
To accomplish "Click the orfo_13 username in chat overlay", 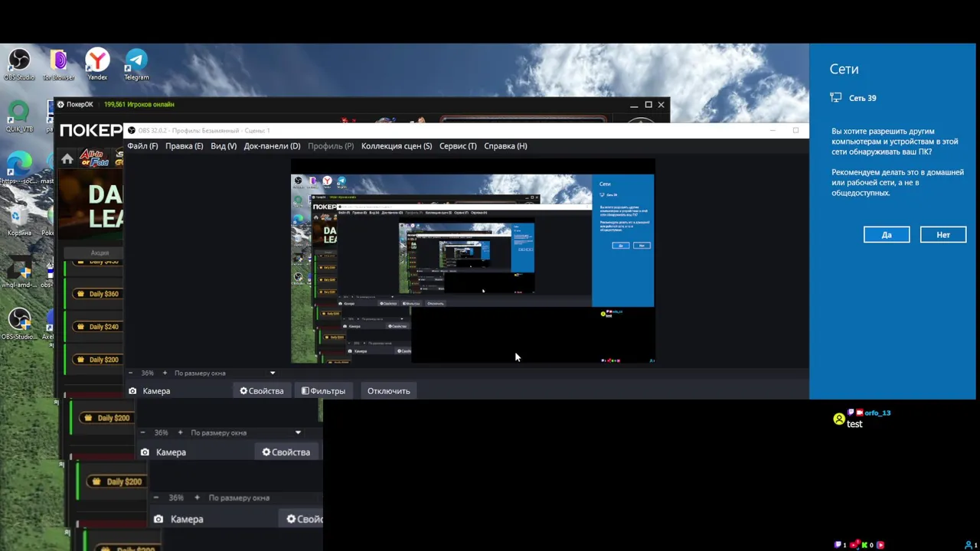I will (x=877, y=413).
